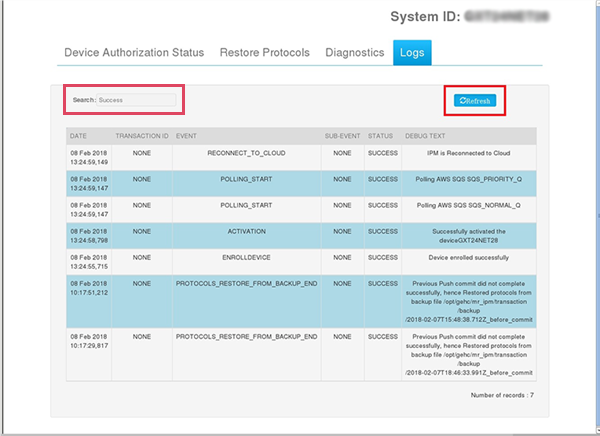Click the DEBUG TEXT column header
This screenshot has height=436, width=600.
(x=425, y=136)
